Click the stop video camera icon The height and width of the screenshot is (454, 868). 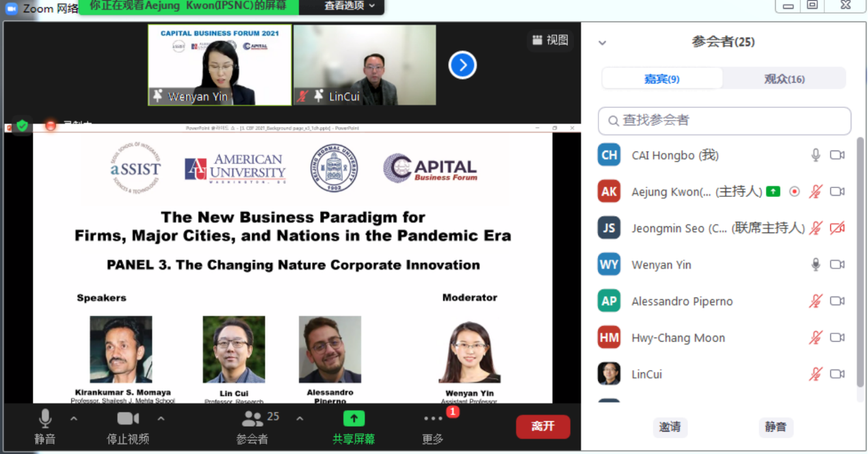128,418
